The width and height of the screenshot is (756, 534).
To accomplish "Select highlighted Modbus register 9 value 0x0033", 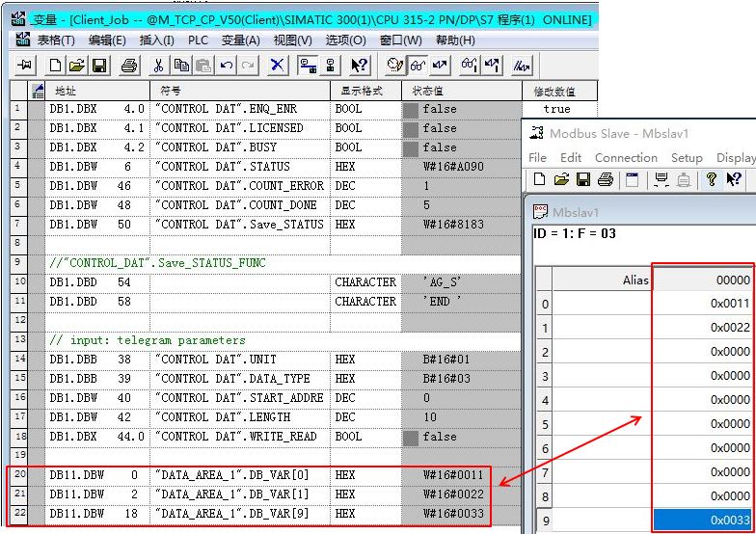I will click(x=702, y=521).
